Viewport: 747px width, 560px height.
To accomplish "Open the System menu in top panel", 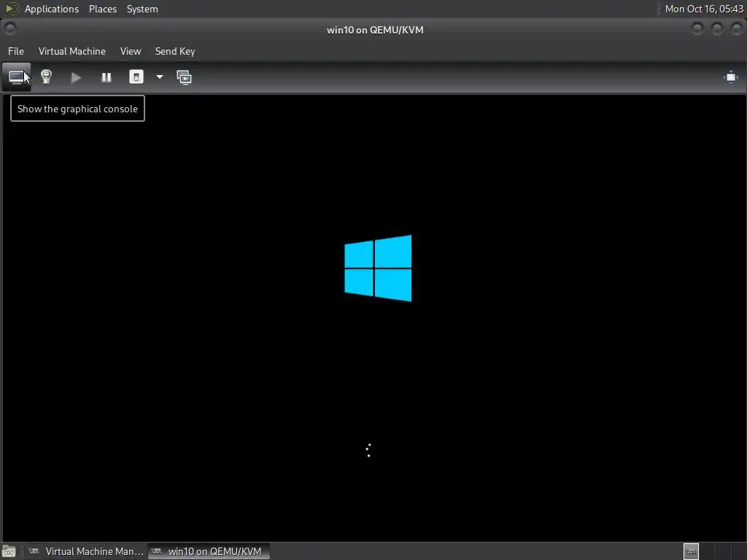I will [142, 9].
